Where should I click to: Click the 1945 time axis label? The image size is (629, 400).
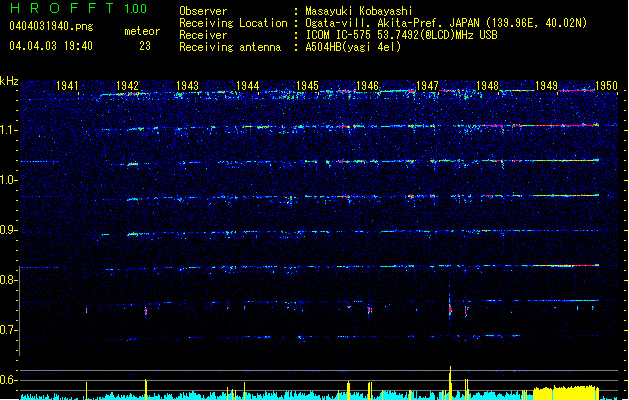tap(307, 85)
